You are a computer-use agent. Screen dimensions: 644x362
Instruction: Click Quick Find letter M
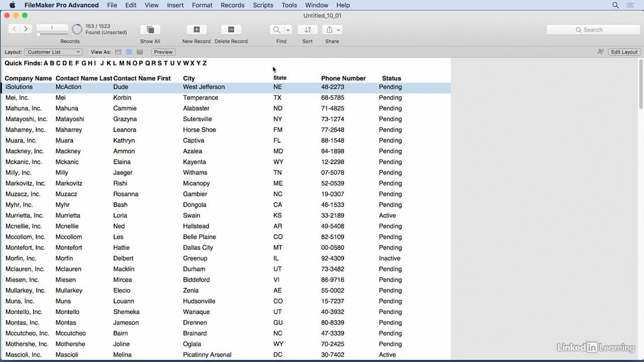point(121,63)
